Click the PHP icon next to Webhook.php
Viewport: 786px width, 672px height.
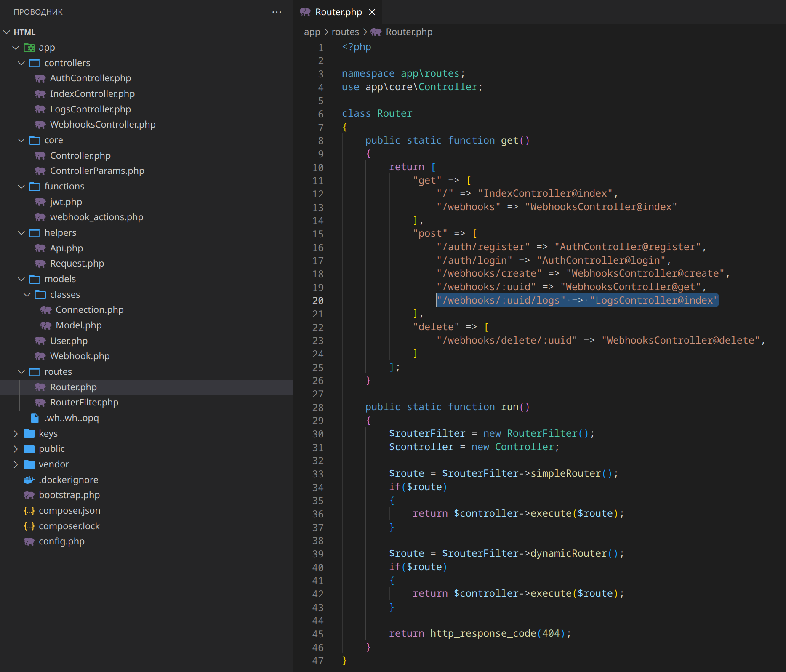tap(40, 356)
